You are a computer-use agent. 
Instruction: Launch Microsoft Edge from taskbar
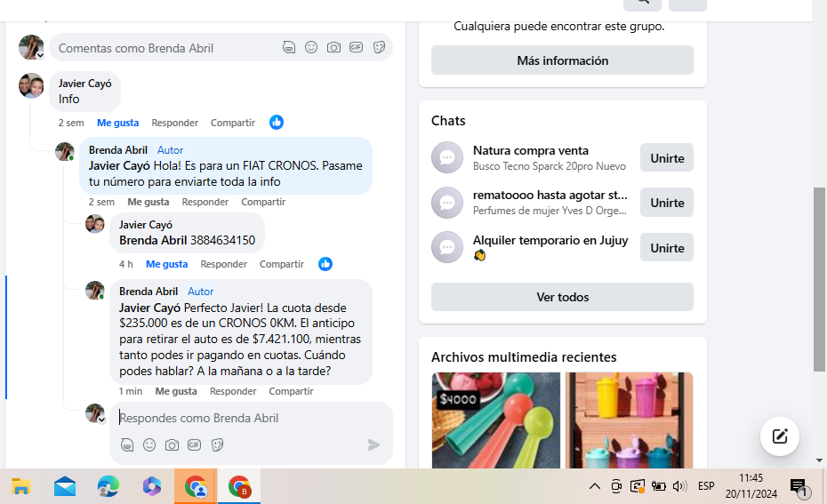(108, 486)
